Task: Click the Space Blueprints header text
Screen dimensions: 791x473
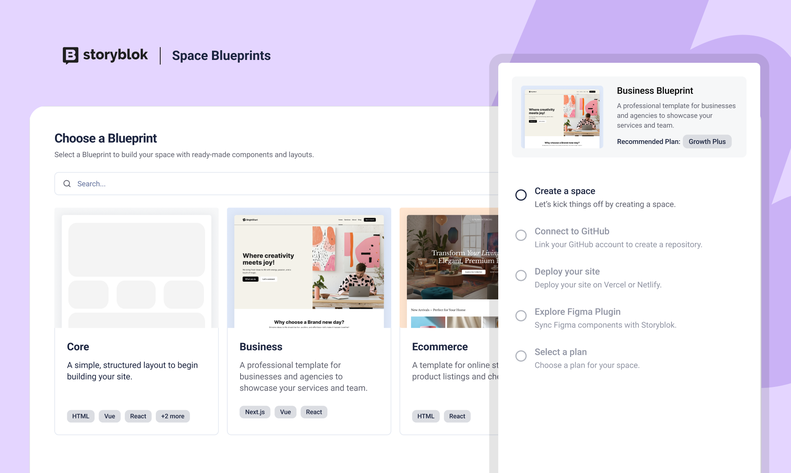Action: (221, 55)
